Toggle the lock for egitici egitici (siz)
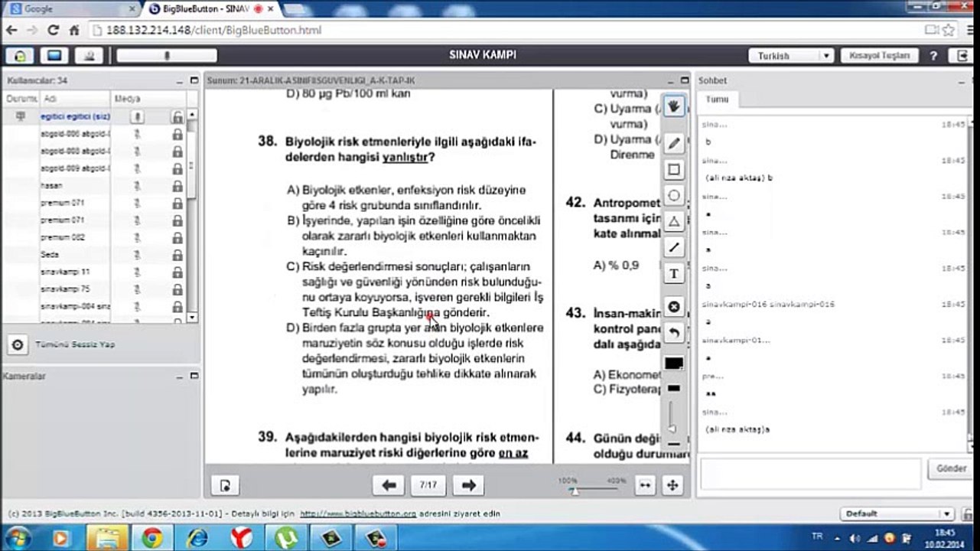The height and width of the screenshot is (551, 980). [177, 116]
